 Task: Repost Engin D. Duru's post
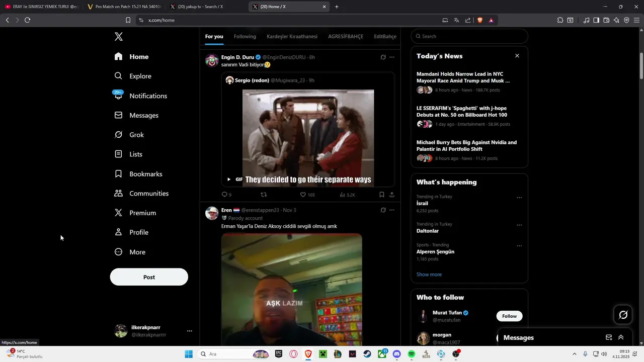(264, 195)
